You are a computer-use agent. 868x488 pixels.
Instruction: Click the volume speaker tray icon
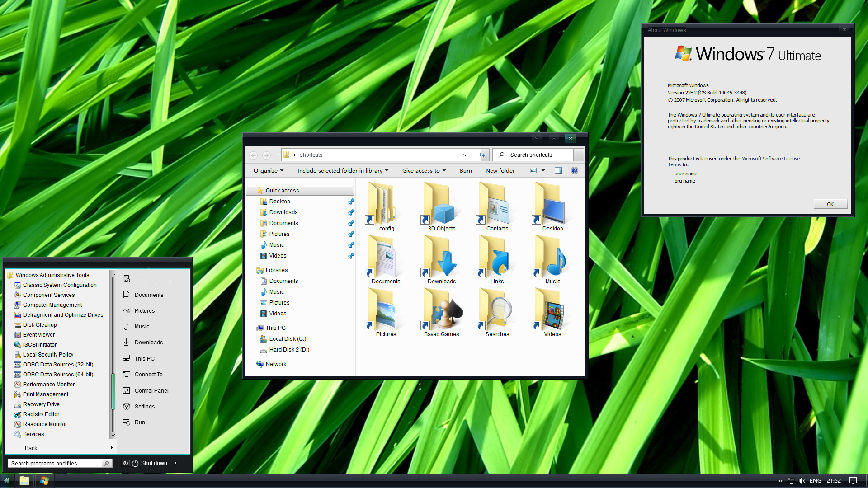pos(802,481)
